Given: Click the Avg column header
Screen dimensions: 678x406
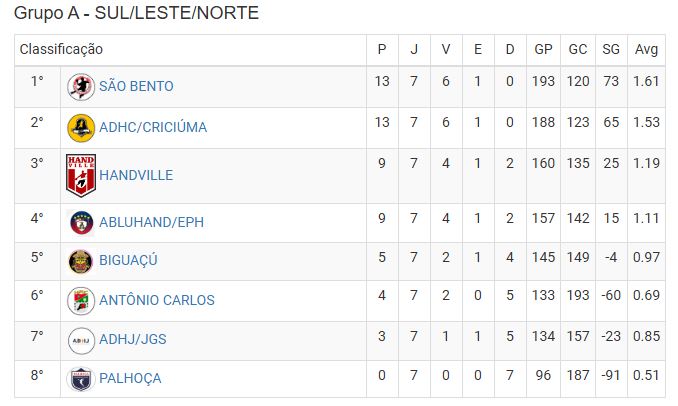Looking at the screenshot, I should (x=646, y=49).
